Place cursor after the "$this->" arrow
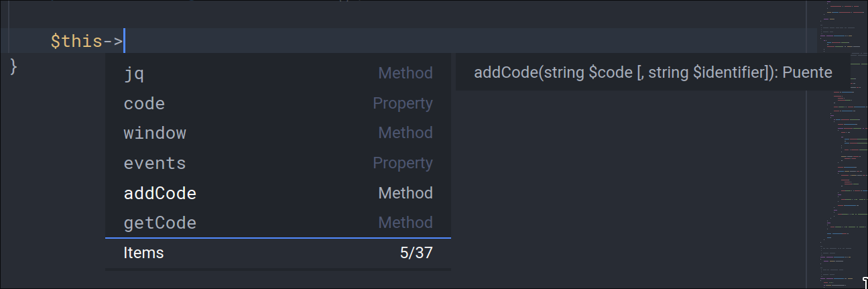The height and width of the screenshot is (289, 868). pos(125,42)
